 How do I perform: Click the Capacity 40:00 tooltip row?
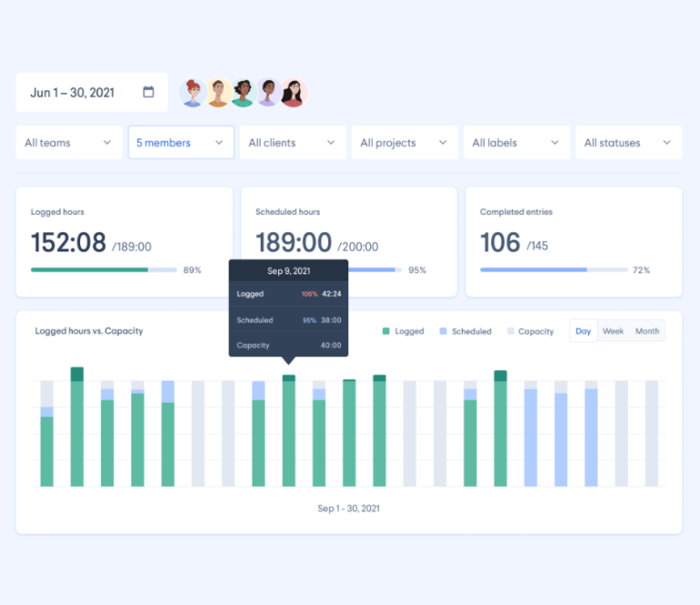(x=288, y=345)
